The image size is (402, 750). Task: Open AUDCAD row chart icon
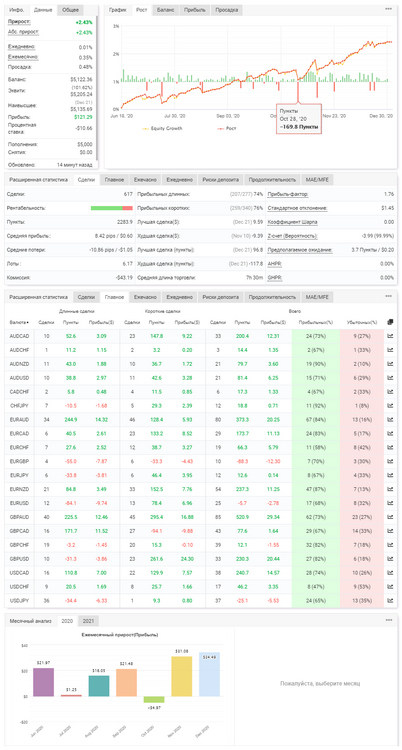tap(390, 336)
